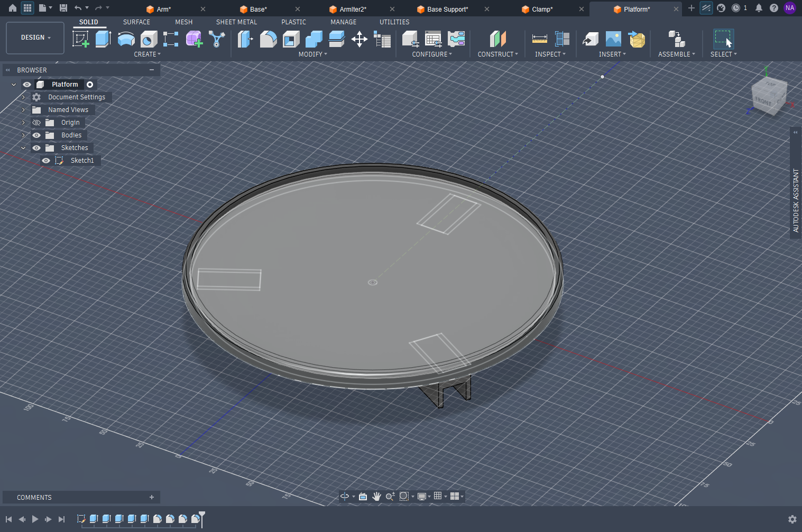Screen dimensions: 802x532
Task: Open the MODIFY dropdown menu
Action: 313,54
